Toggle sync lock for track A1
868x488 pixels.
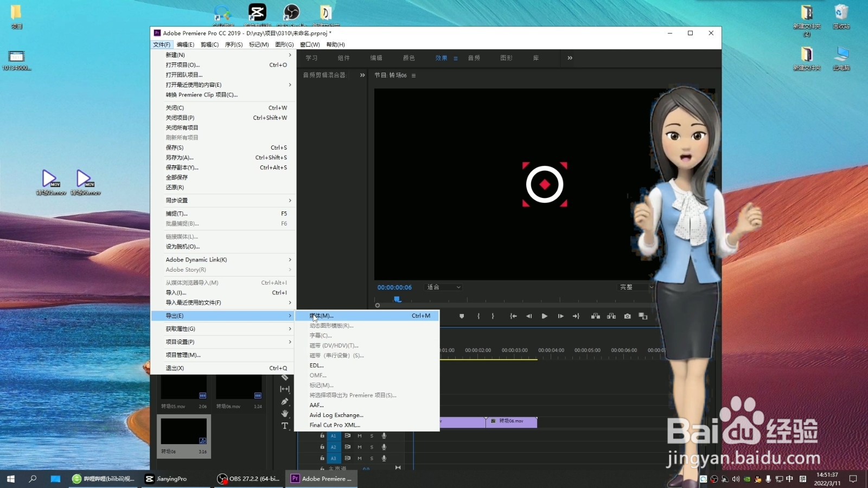pos(347,435)
